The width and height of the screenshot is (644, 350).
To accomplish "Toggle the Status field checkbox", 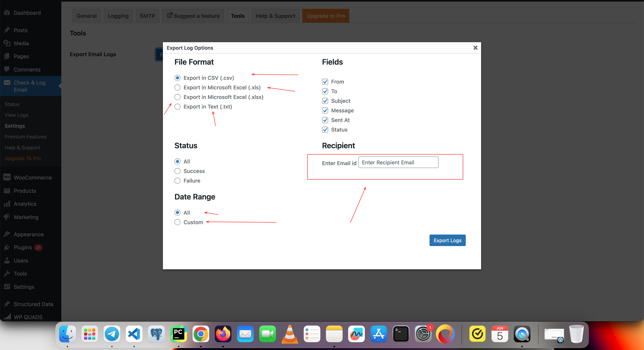I will (325, 130).
